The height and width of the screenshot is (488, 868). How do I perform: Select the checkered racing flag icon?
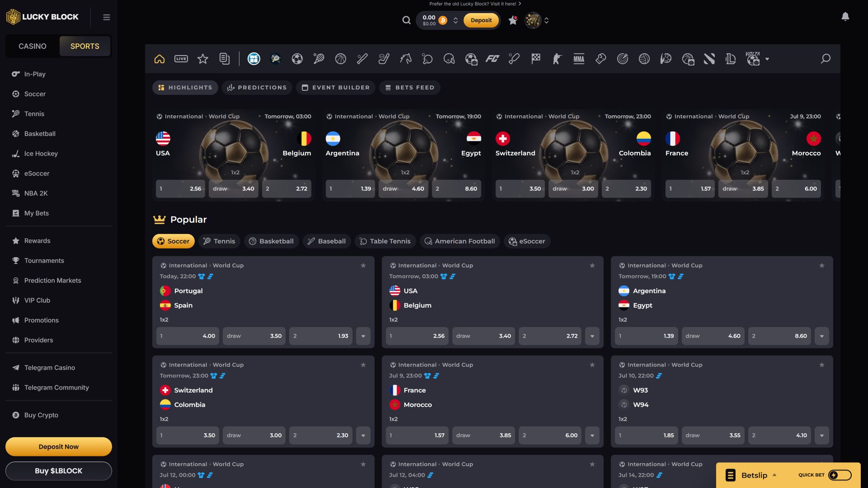[536, 59]
